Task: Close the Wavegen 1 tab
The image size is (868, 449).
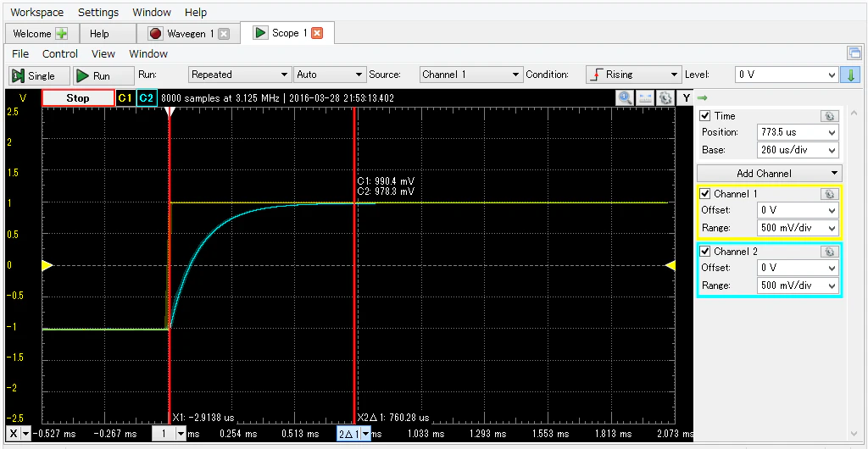Action: pos(223,34)
